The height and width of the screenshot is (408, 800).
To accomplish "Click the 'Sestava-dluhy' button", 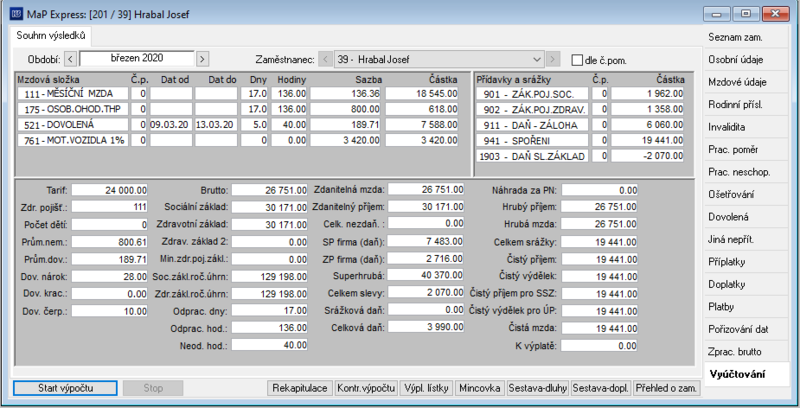I will point(538,388).
